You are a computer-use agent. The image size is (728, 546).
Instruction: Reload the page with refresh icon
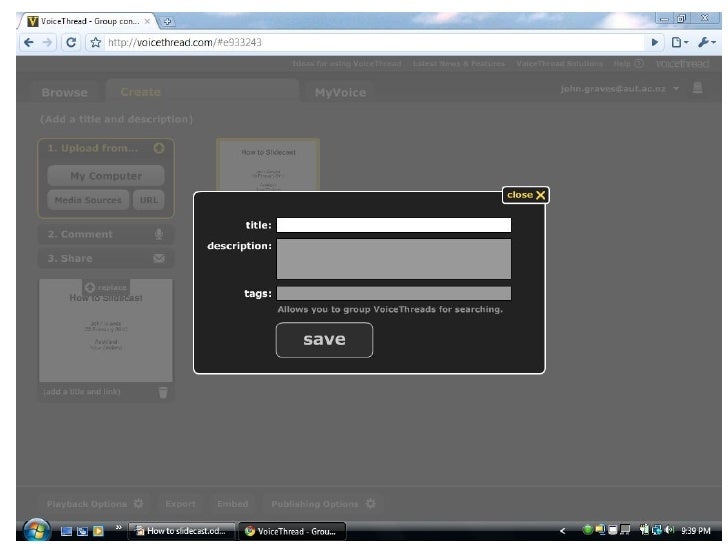tap(71, 43)
